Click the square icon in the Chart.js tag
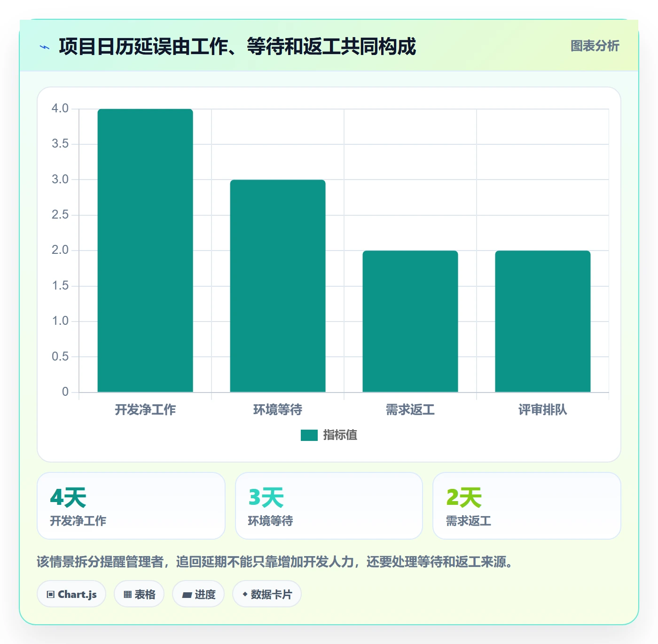This screenshot has width=658, height=644. tap(51, 595)
